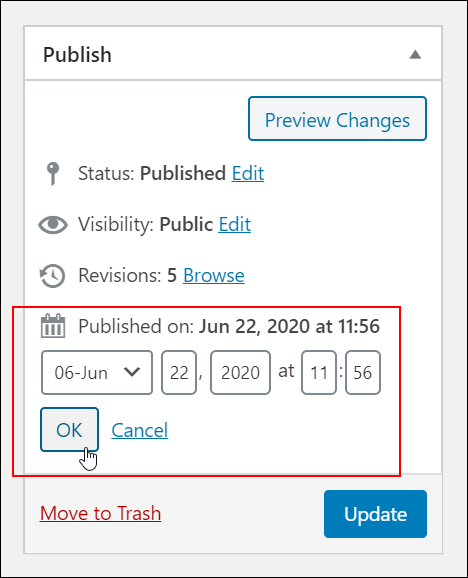Click the Move to Trash link
The height and width of the screenshot is (578, 468).
(x=100, y=513)
